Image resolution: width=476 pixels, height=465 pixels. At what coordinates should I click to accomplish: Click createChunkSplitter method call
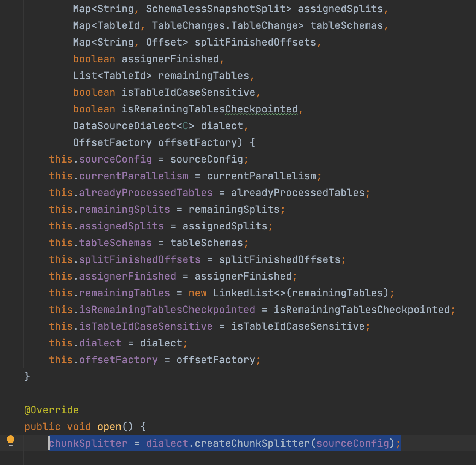click(252, 443)
